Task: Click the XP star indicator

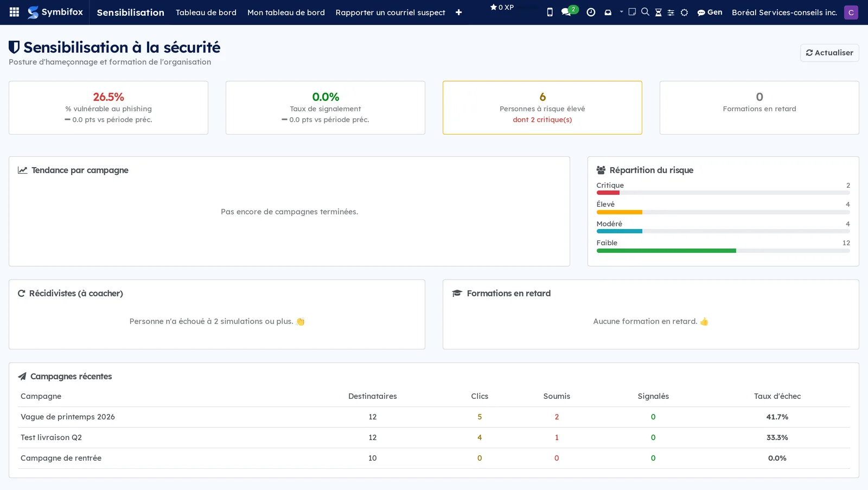Action: [502, 7]
